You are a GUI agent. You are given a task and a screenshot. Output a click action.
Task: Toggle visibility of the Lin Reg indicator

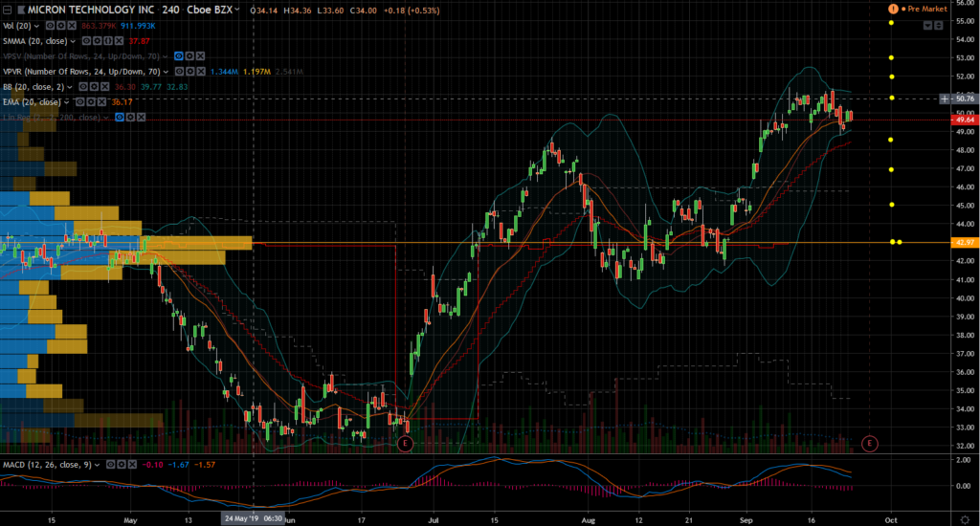click(120, 117)
